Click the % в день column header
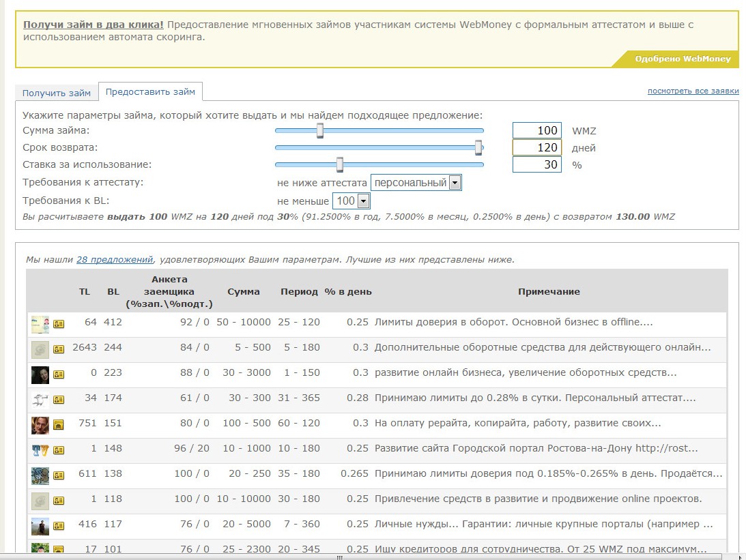This screenshot has width=746, height=560. (348, 292)
